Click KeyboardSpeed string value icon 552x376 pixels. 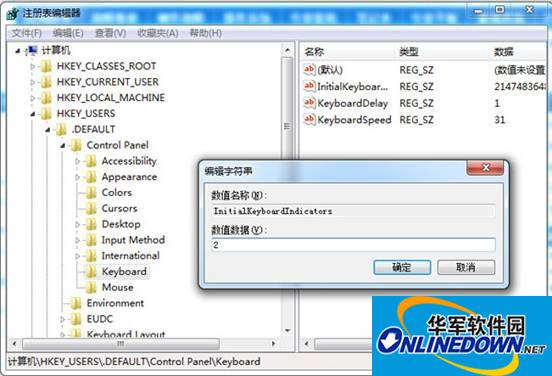[309, 119]
